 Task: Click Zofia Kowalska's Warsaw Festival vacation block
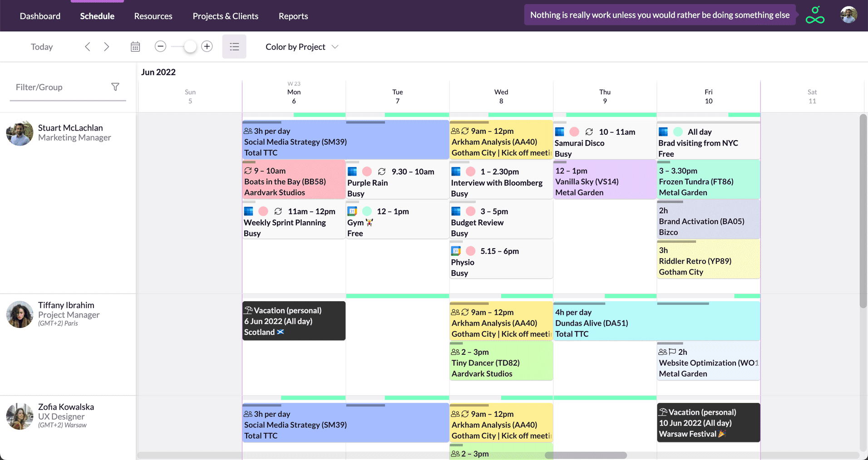click(x=708, y=422)
